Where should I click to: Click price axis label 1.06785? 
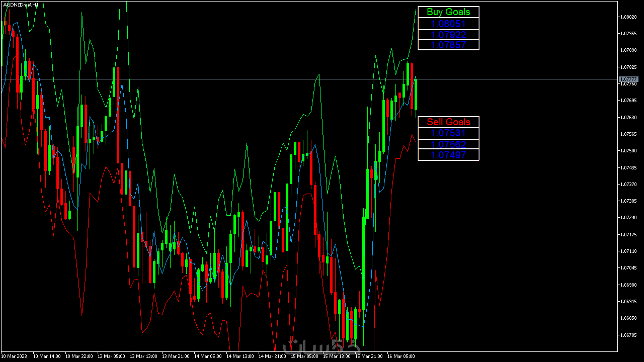(629, 335)
